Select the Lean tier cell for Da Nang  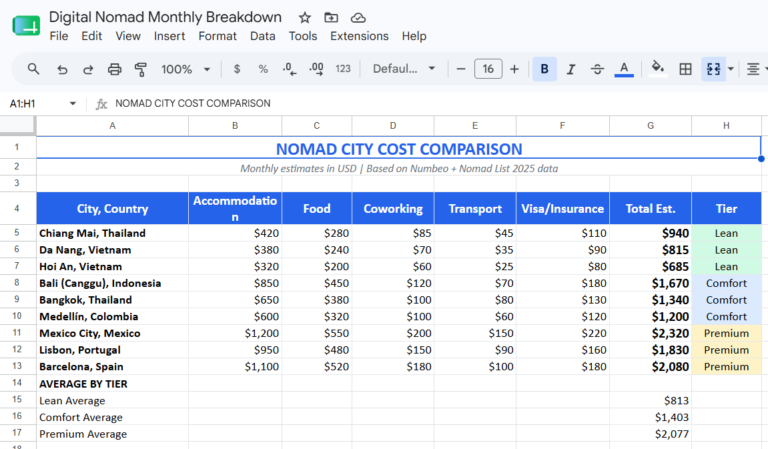coord(726,250)
